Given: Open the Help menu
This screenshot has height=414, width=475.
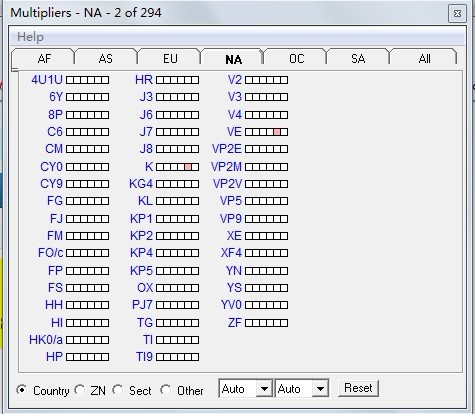Looking at the screenshot, I should pyautogui.click(x=30, y=37).
